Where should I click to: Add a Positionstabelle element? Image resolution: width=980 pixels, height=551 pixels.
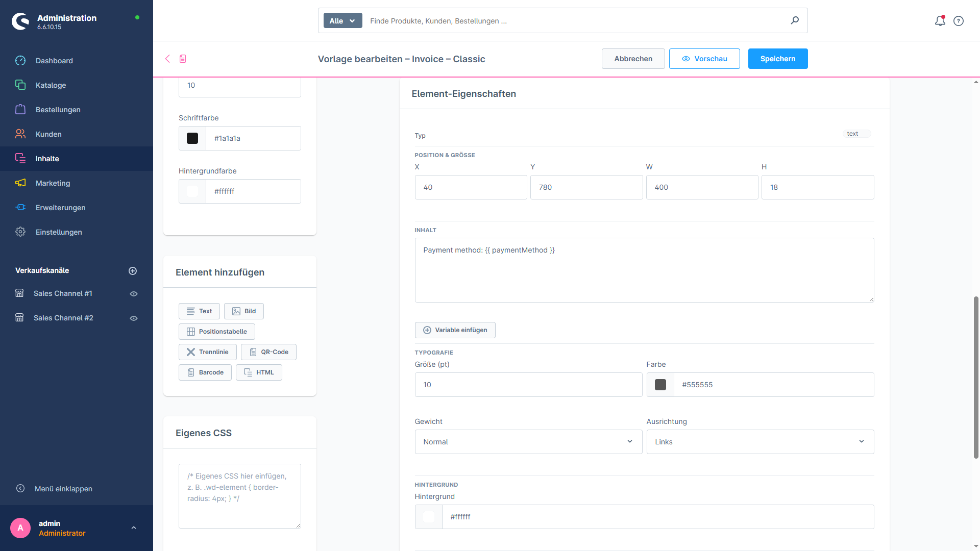[217, 332]
